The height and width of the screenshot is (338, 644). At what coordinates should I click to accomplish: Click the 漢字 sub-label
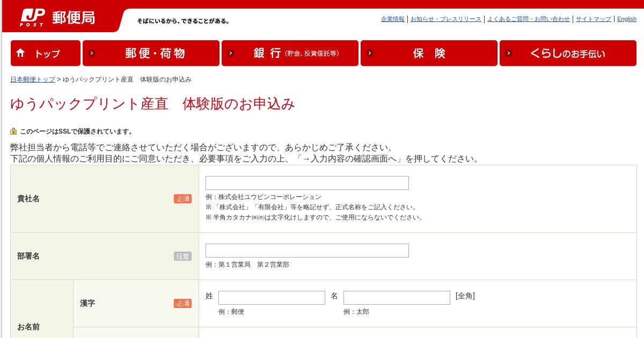[x=87, y=303]
